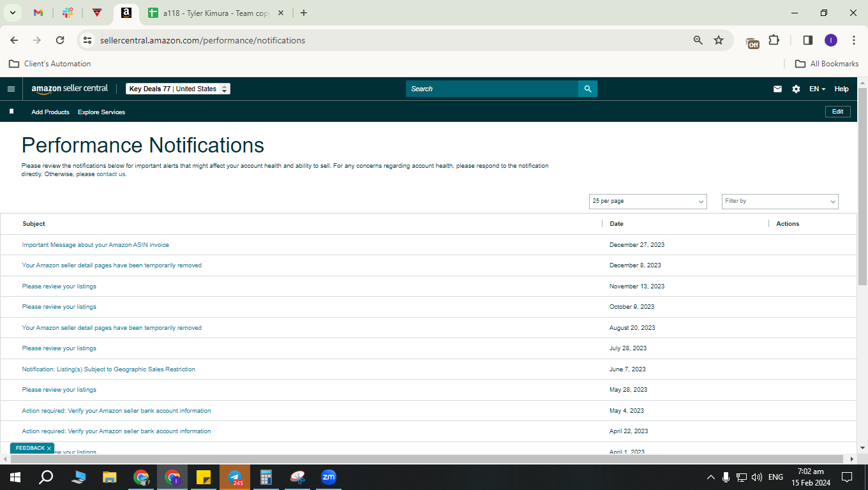Open File Explorer from the taskbar

[110, 477]
